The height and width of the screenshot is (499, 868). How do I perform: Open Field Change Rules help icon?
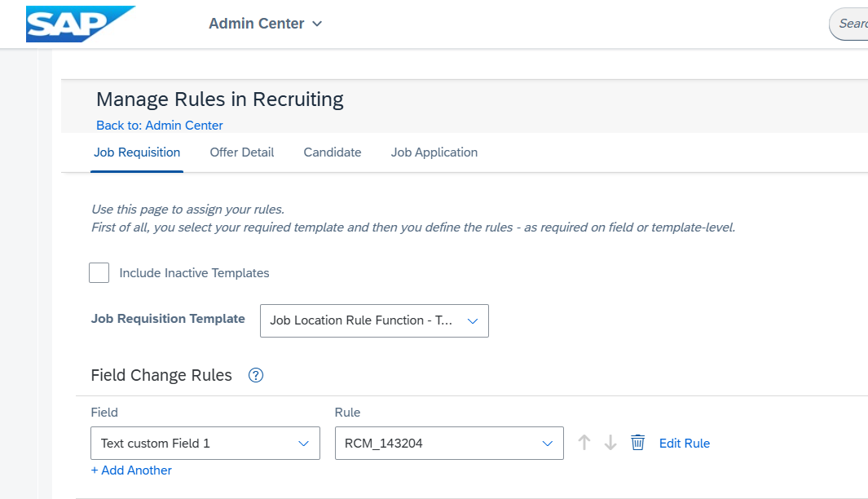pyautogui.click(x=256, y=376)
